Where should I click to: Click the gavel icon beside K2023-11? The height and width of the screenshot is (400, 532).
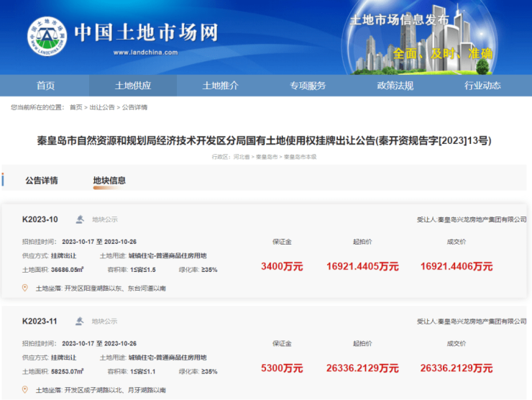tap(80, 321)
